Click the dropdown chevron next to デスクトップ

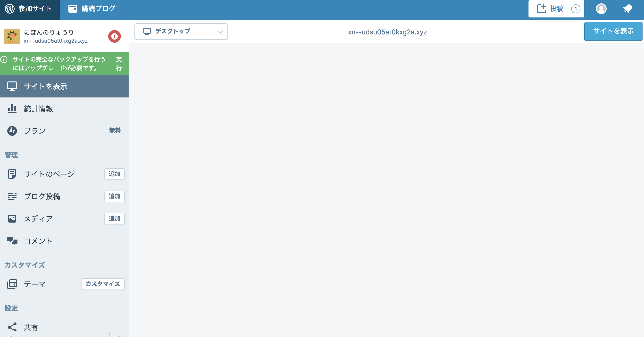coord(220,32)
